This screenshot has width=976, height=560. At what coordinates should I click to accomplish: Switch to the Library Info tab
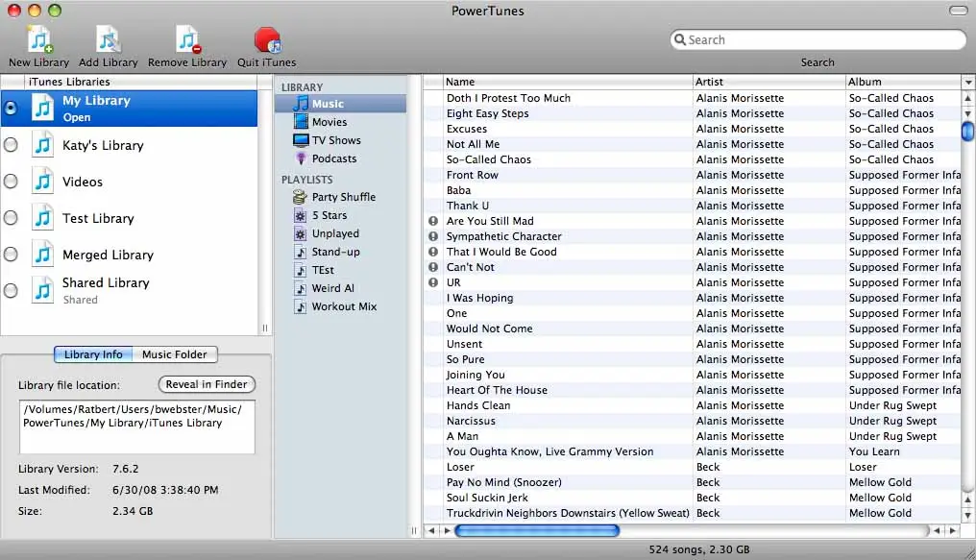(x=93, y=354)
